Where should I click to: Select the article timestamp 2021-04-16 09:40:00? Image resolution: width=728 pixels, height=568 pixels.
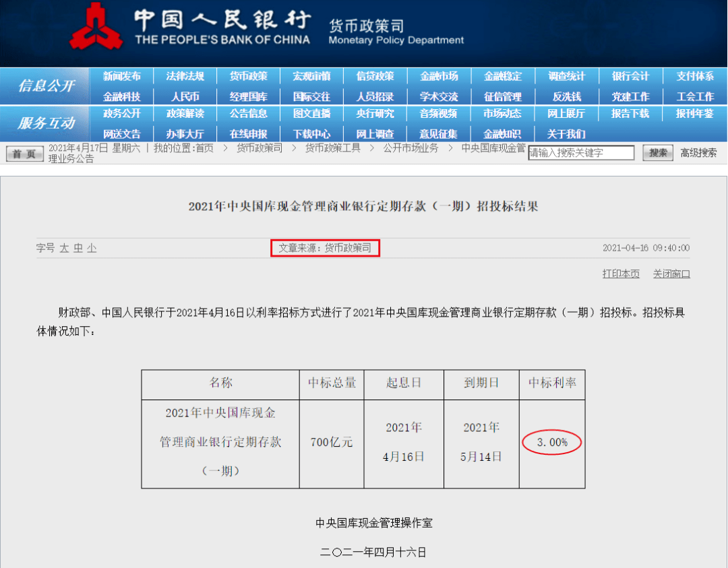646,248
